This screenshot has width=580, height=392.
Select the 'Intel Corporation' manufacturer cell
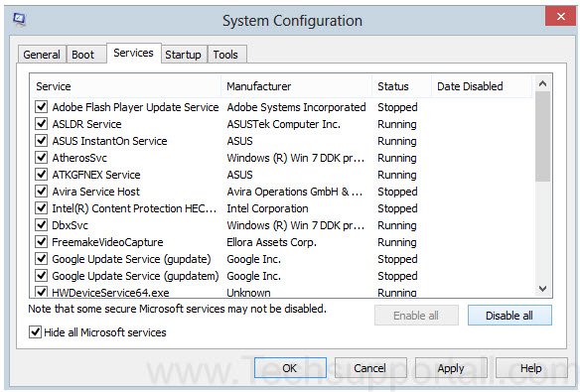coord(267,208)
